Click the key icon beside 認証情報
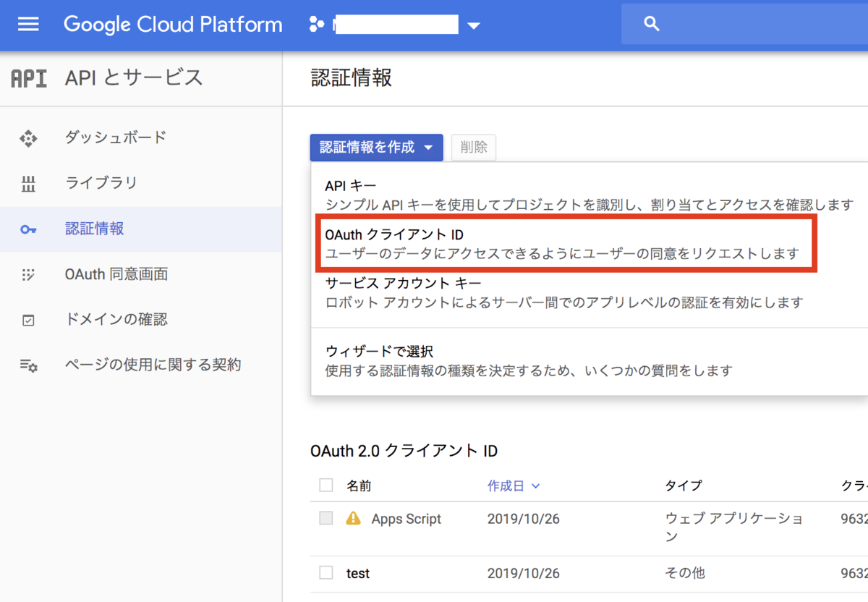868x602 pixels. click(x=28, y=229)
